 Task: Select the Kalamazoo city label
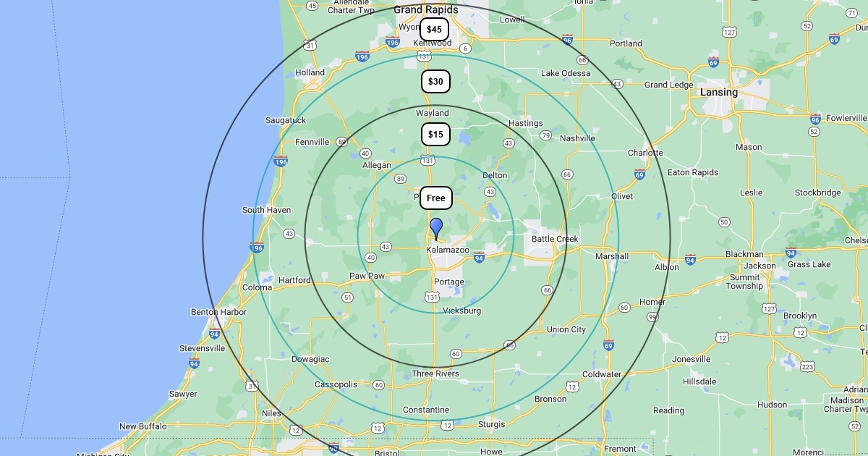tap(447, 250)
